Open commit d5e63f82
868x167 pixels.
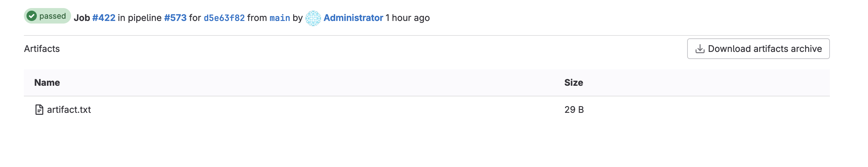[224, 18]
